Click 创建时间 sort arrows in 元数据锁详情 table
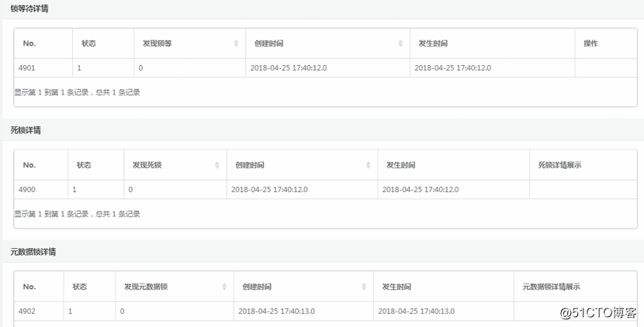Screen dimensions: 644x327 tap(364, 287)
